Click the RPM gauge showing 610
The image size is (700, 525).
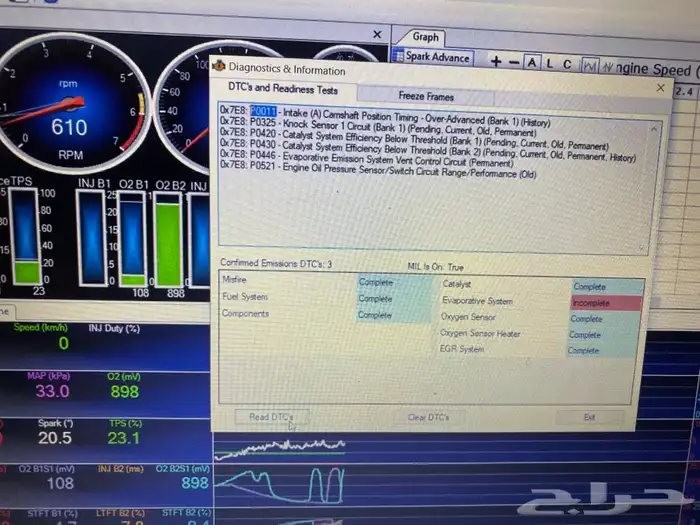coord(69,110)
